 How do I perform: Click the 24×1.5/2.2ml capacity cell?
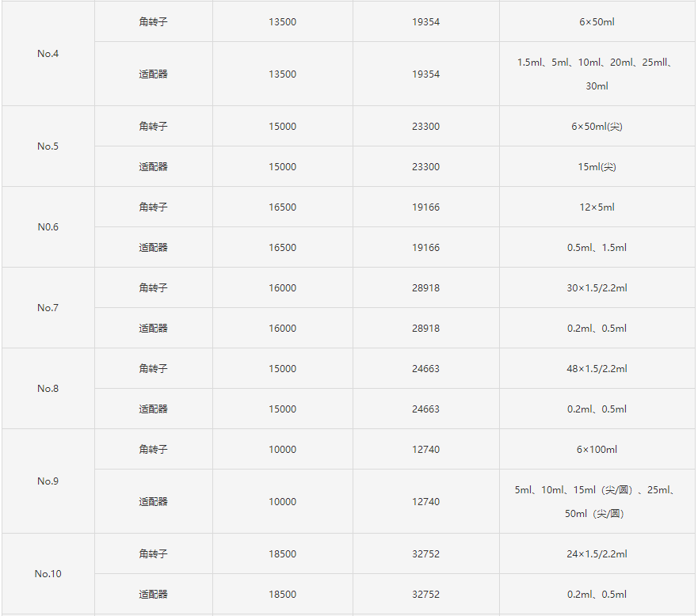pyautogui.click(x=597, y=554)
